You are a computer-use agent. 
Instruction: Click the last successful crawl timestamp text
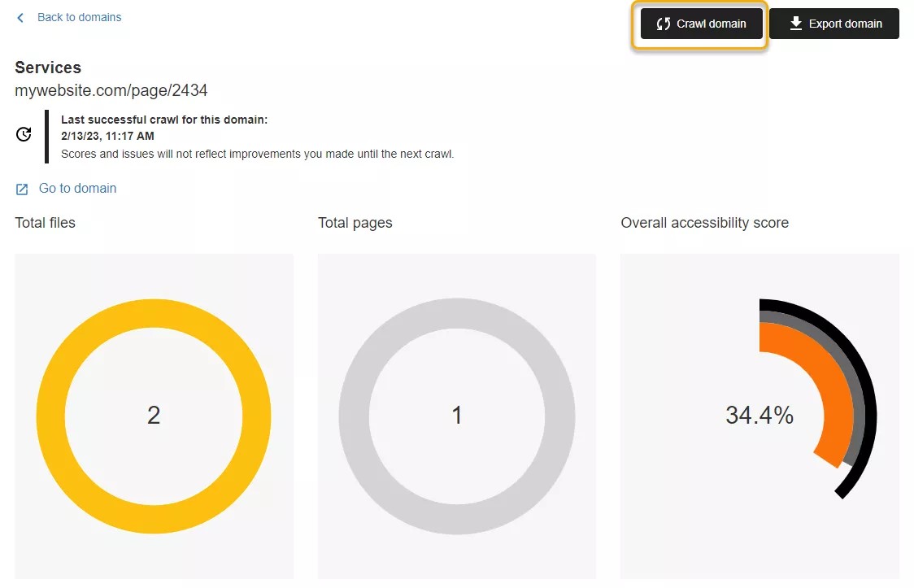(107, 136)
